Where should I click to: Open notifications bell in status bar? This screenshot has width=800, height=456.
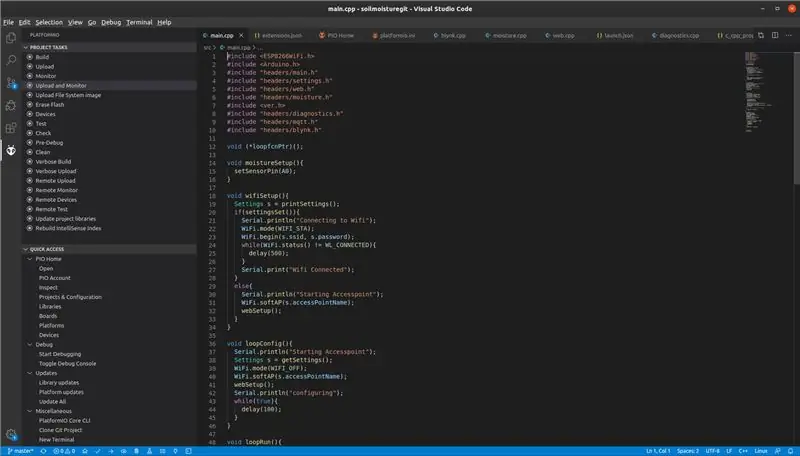pos(790,451)
